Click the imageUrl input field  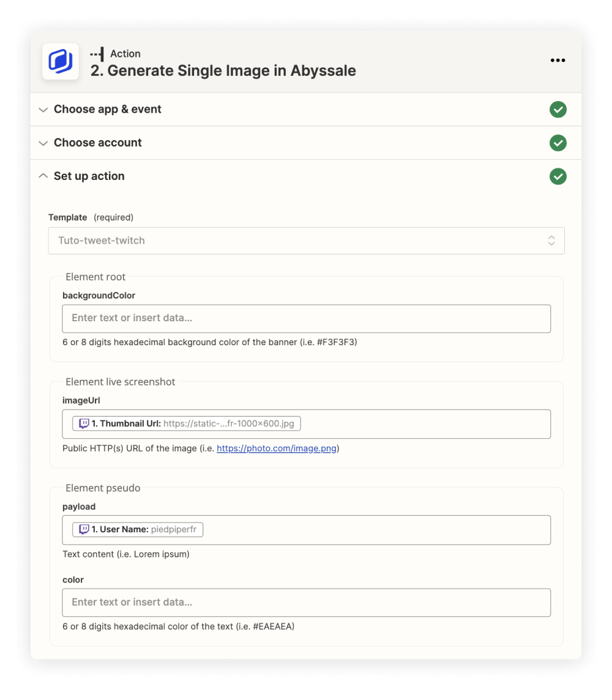pyautogui.click(x=306, y=424)
